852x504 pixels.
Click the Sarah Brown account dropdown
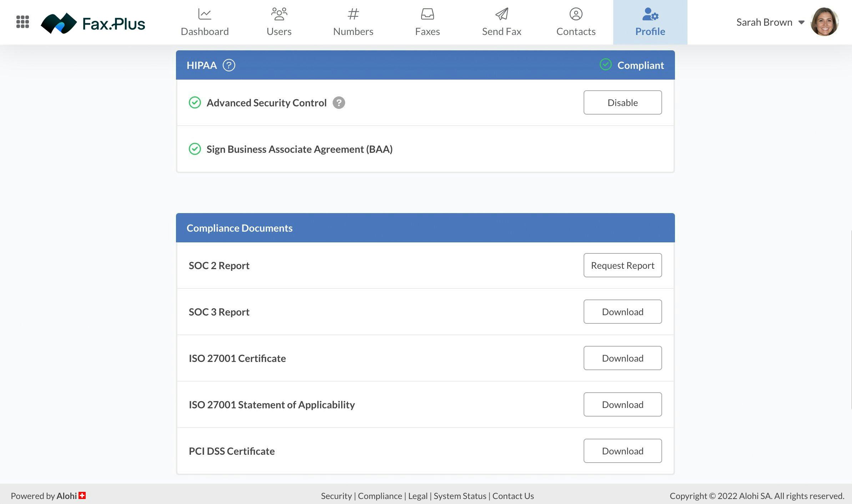tap(801, 21)
